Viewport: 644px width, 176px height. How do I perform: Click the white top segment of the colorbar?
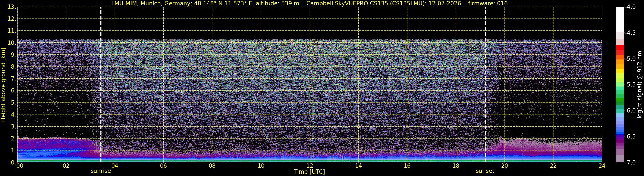(620, 19)
